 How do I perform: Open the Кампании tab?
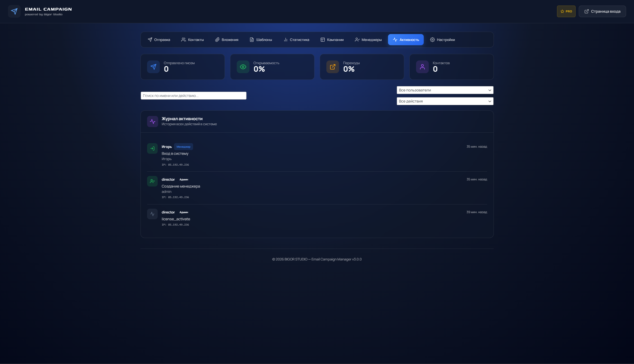pos(332,39)
